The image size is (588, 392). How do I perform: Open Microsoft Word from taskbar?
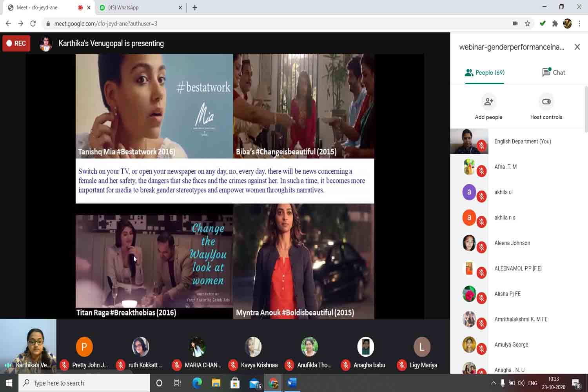click(292, 383)
